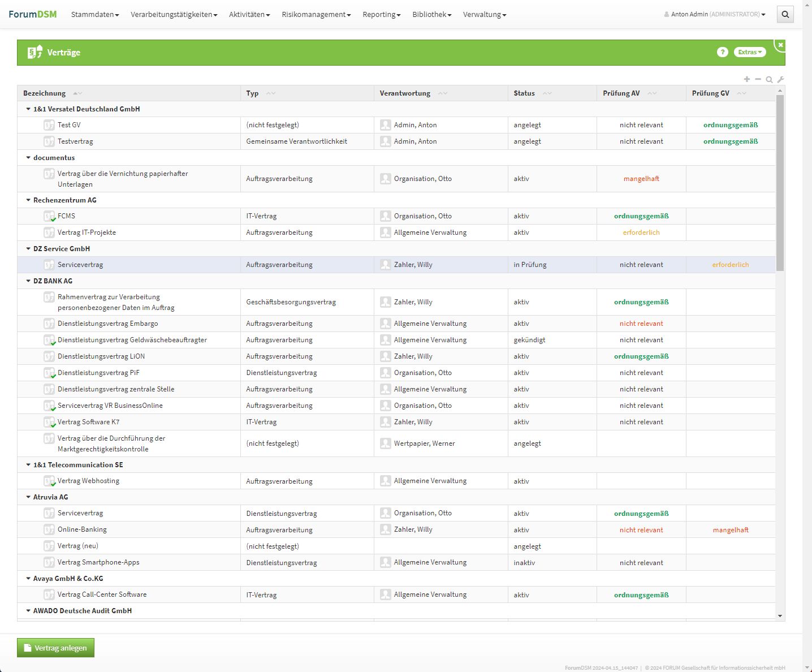The height and width of the screenshot is (672, 812).
Task: Collapse the DZ BANK AG group
Action: (28, 281)
